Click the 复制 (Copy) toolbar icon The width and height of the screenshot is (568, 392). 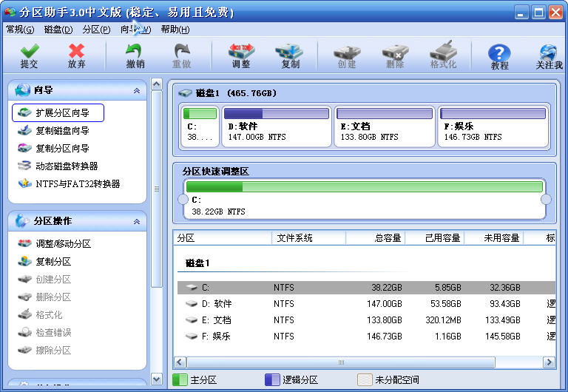(x=290, y=52)
